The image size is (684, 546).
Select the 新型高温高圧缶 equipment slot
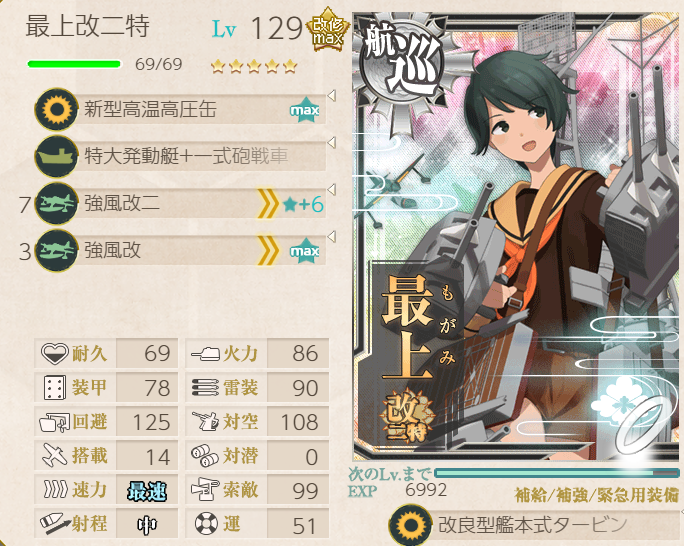181,109
